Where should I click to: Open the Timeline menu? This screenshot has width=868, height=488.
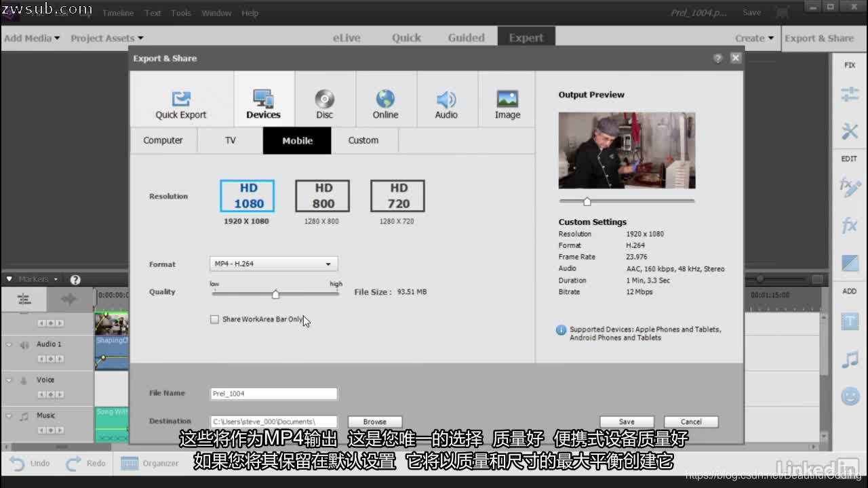click(118, 13)
